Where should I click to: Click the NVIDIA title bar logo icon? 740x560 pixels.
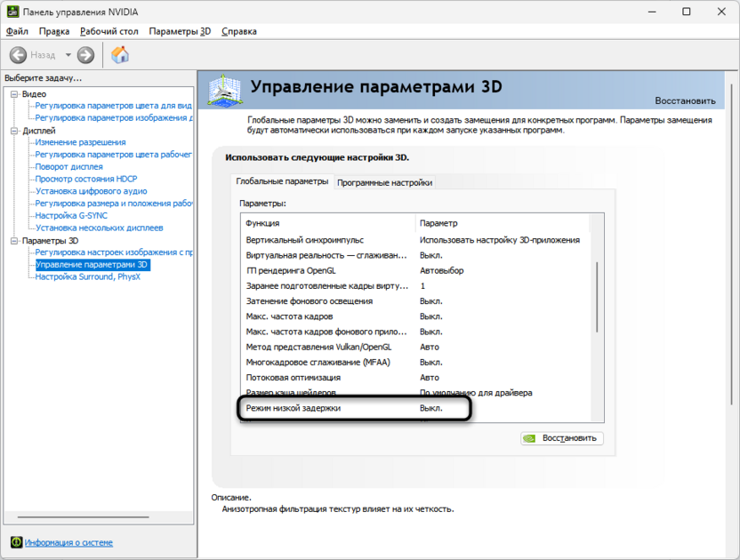pyautogui.click(x=12, y=12)
